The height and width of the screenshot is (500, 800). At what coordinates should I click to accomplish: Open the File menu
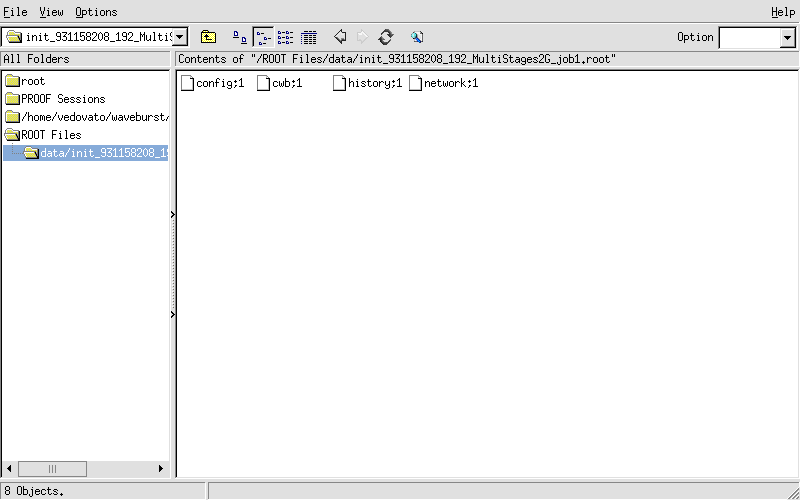15,12
